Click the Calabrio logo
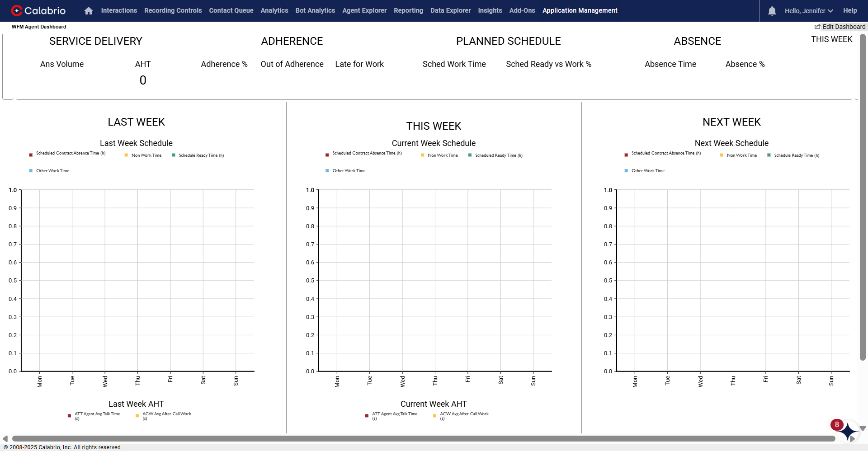The image size is (868, 451). click(38, 10)
